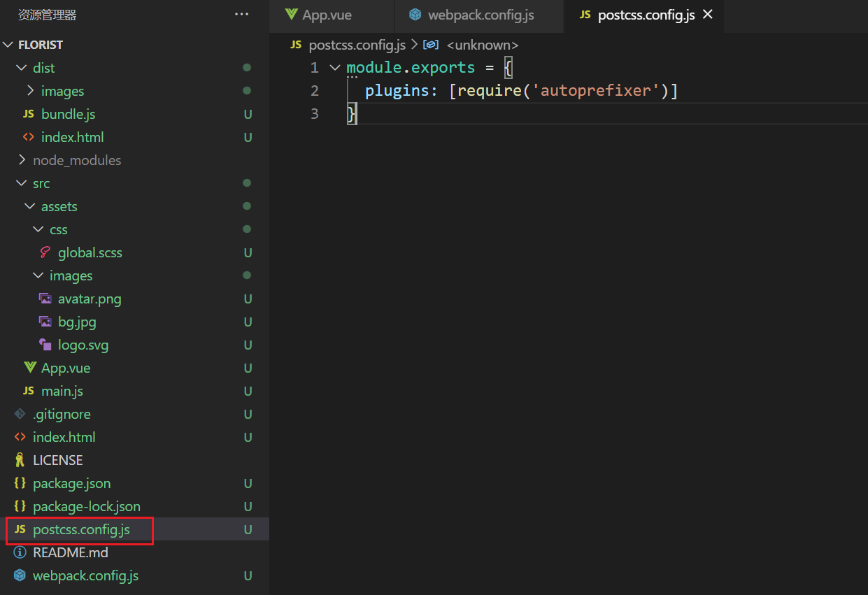Click the HTML icon beside dist index.html
Image resolution: width=868 pixels, height=595 pixels.
(29, 137)
